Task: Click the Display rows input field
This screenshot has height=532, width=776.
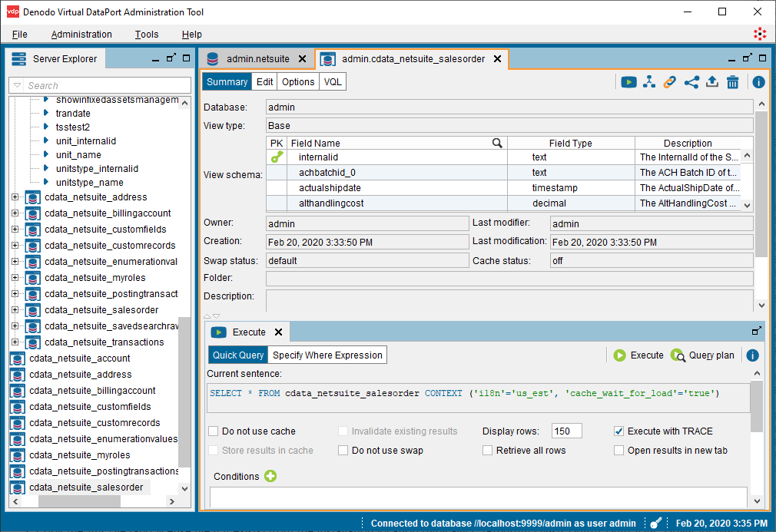Action: [x=567, y=431]
